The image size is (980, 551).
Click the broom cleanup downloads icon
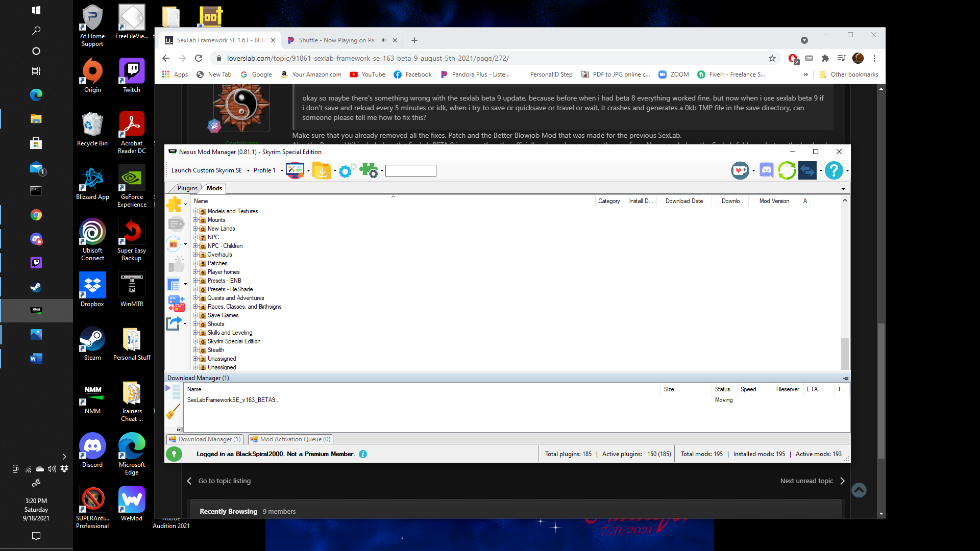point(173,411)
